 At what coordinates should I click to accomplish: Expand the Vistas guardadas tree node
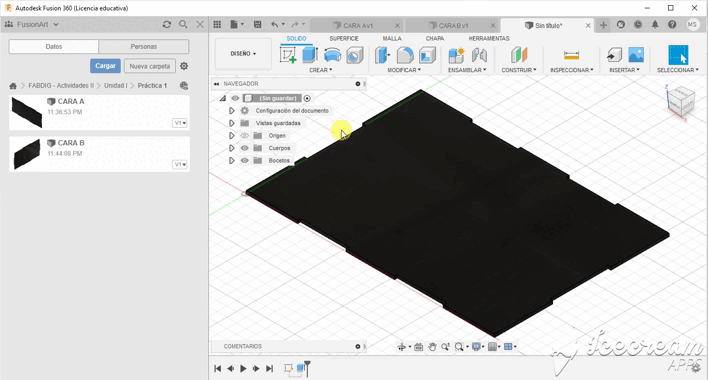click(232, 123)
